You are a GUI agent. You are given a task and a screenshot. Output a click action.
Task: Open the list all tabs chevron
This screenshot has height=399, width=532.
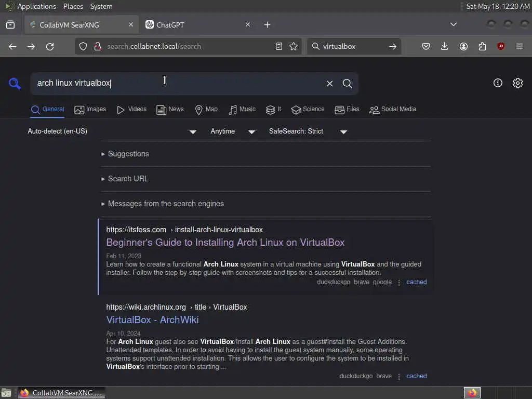click(453, 24)
